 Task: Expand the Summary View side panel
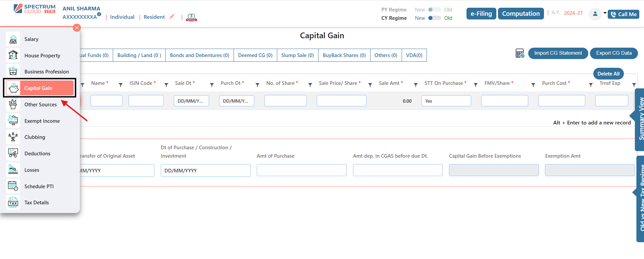pos(640,119)
